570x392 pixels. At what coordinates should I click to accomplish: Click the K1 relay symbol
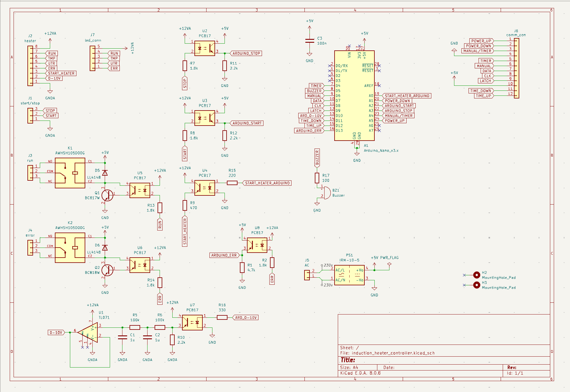70,173
